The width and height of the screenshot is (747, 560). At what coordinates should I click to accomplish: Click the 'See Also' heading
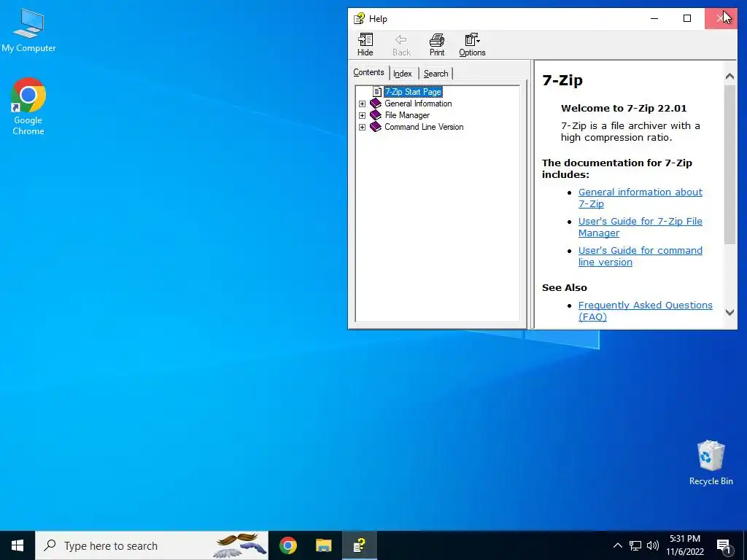[565, 287]
